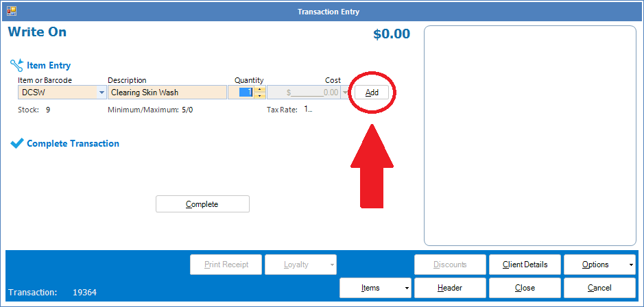
Task: Select the Quantity input box
Action: pos(246,93)
